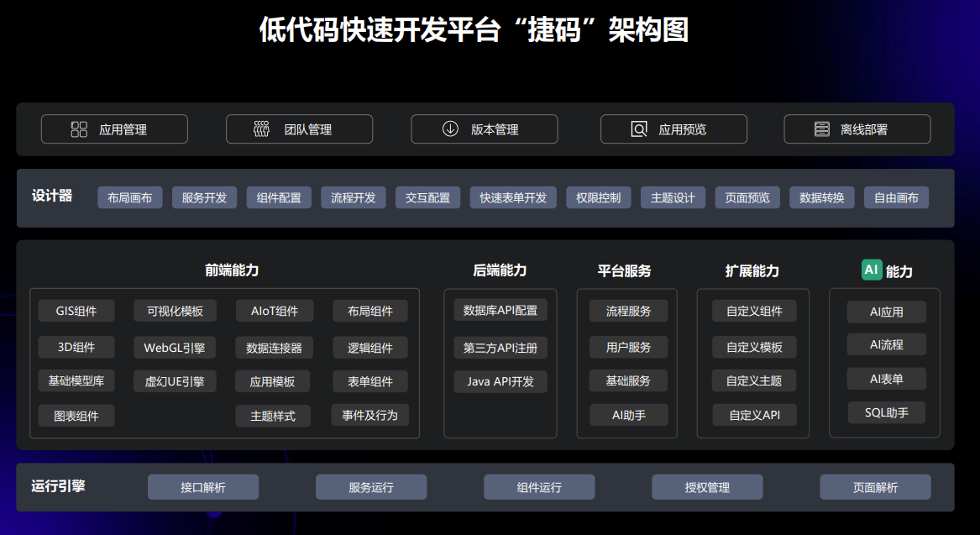Click the 主题样式 box
The width and height of the screenshot is (980, 535).
273,416
